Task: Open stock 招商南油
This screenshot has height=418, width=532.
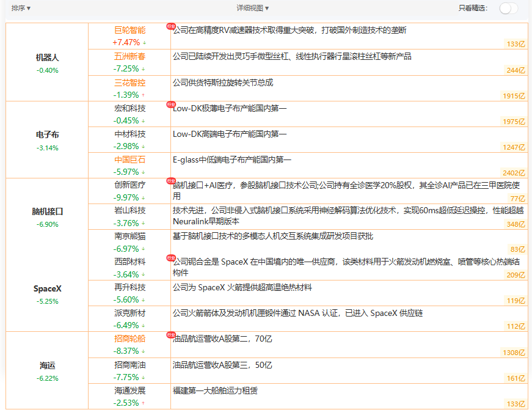Action: (129, 365)
